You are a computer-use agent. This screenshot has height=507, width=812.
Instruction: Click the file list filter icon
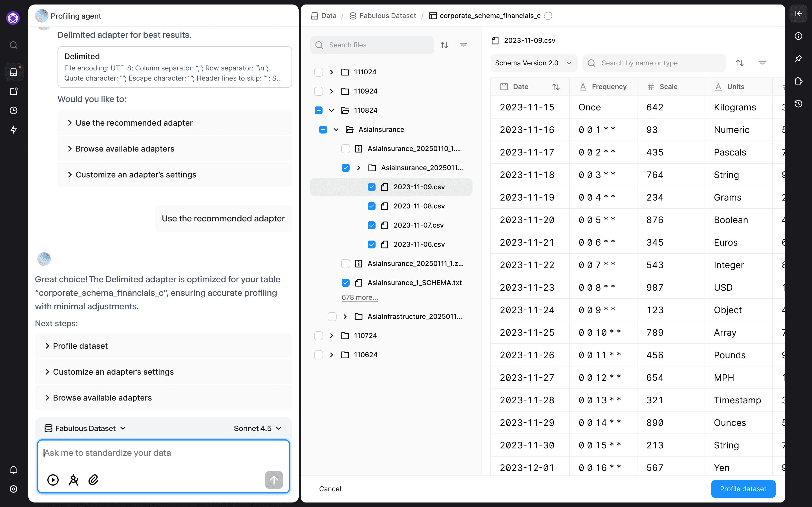[x=464, y=45]
